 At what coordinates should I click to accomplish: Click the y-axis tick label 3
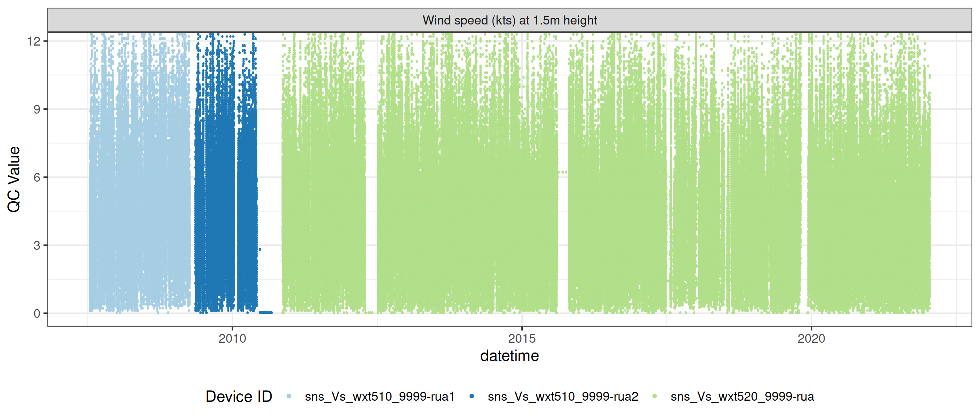coord(36,245)
